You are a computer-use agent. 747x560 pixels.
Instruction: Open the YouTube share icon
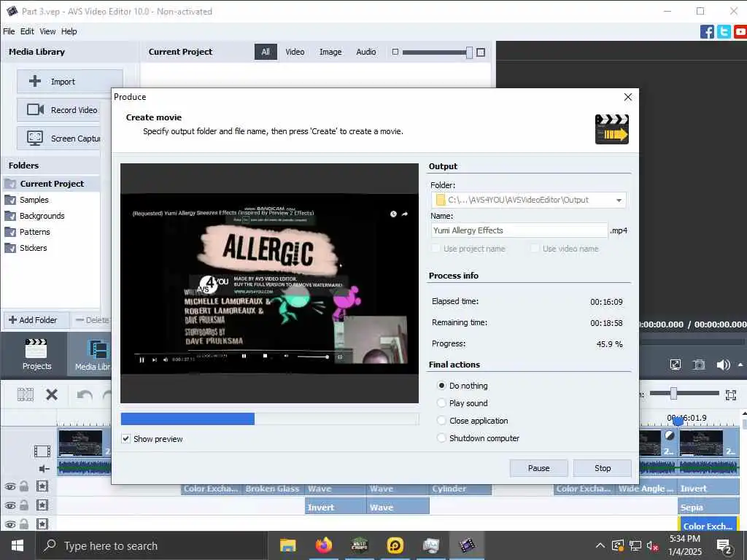(x=740, y=31)
